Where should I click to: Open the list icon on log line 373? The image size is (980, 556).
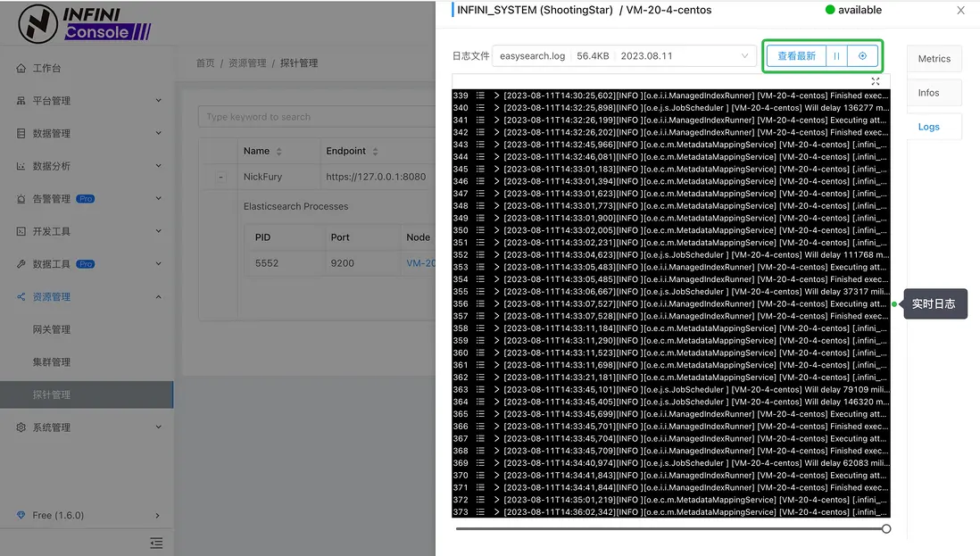(x=480, y=512)
